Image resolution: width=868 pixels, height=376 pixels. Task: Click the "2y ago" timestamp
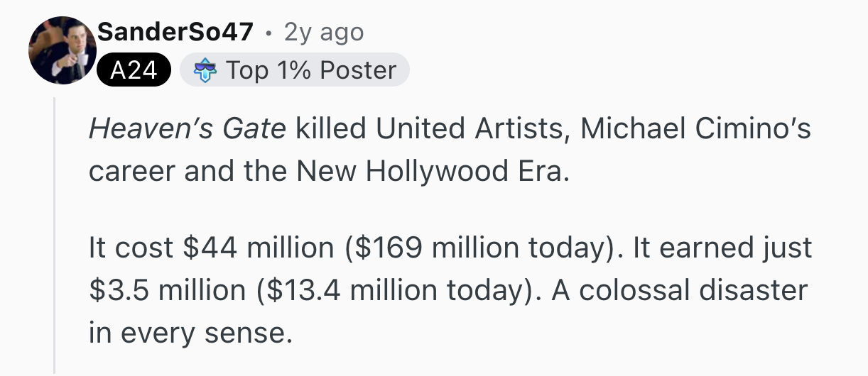(323, 32)
